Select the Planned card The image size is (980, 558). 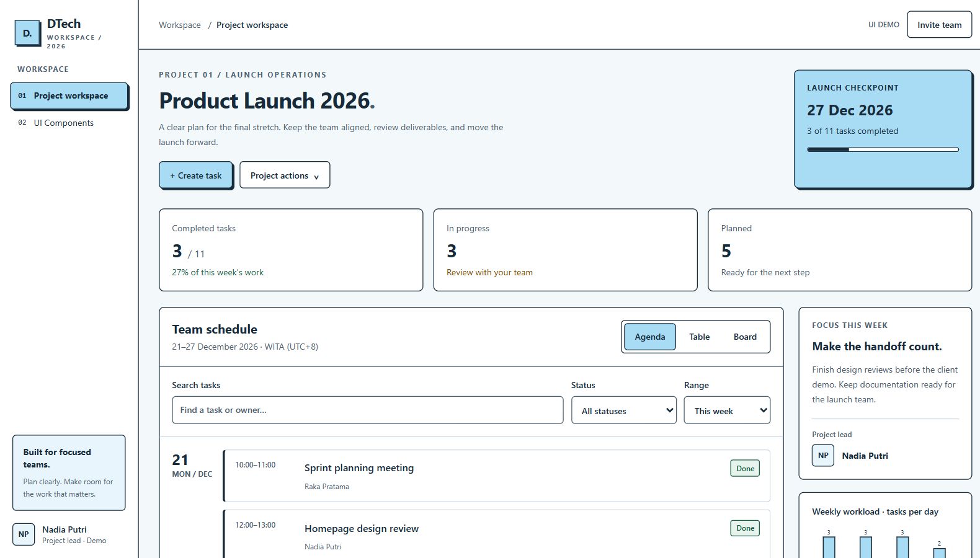click(840, 250)
